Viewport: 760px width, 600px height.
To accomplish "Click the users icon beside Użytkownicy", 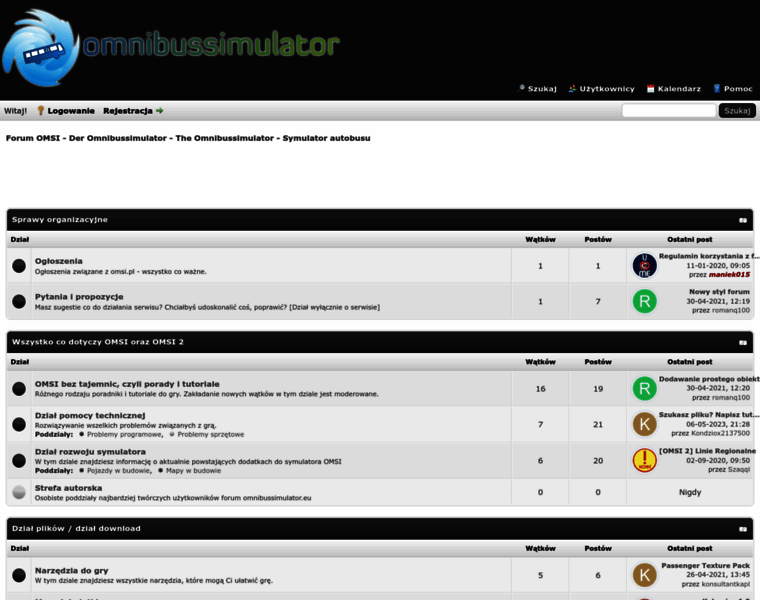I will (x=572, y=89).
